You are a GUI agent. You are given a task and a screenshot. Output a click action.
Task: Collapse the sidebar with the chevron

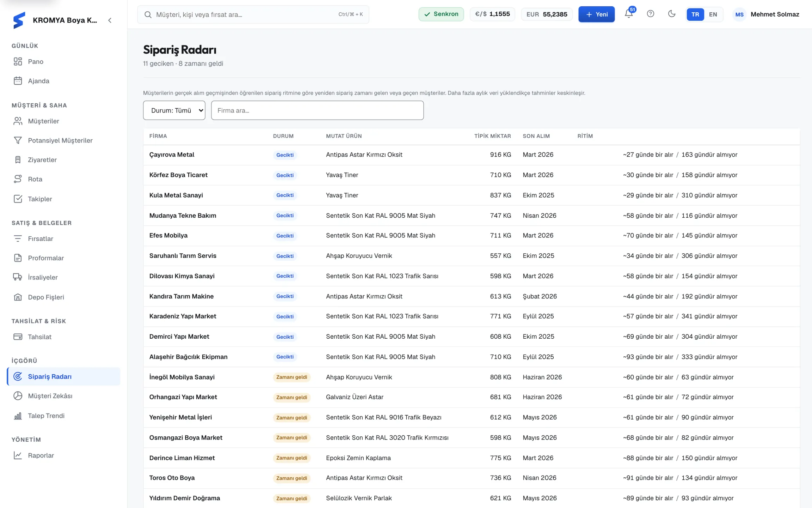coord(110,20)
